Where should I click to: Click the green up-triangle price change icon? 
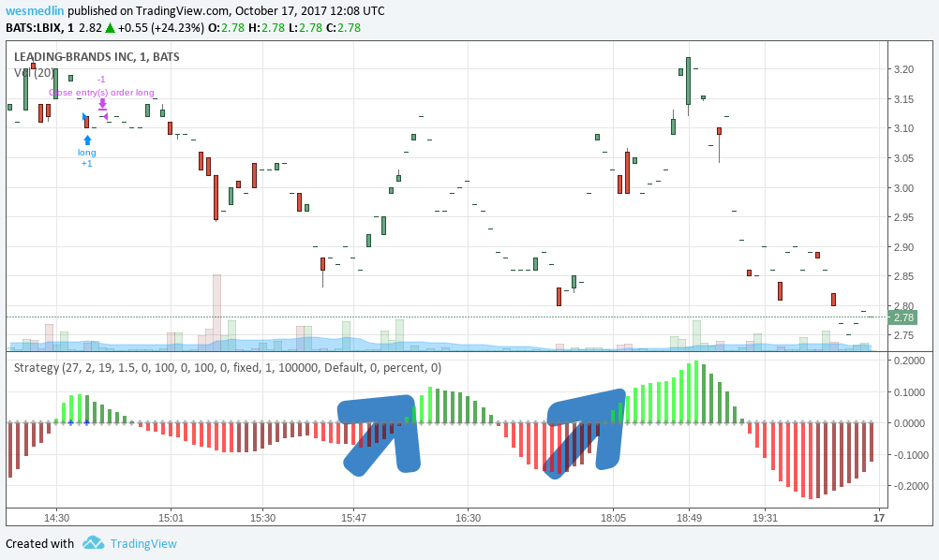110,27
